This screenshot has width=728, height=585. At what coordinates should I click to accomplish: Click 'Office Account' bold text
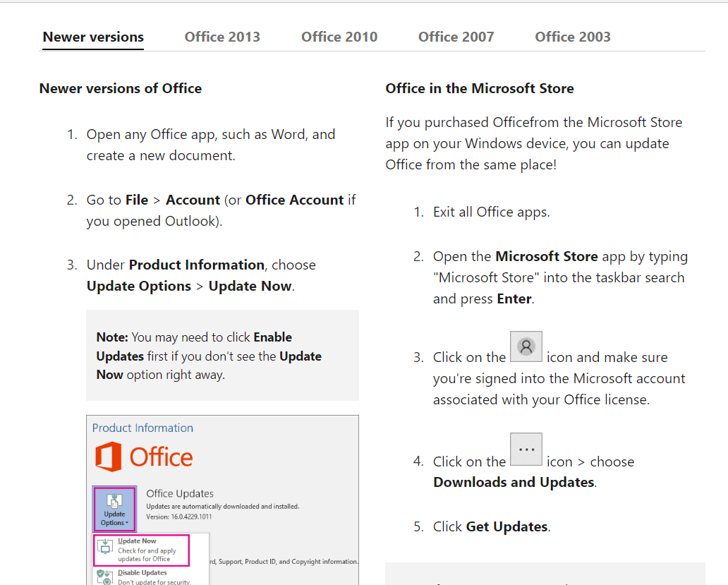pos(294,200)
